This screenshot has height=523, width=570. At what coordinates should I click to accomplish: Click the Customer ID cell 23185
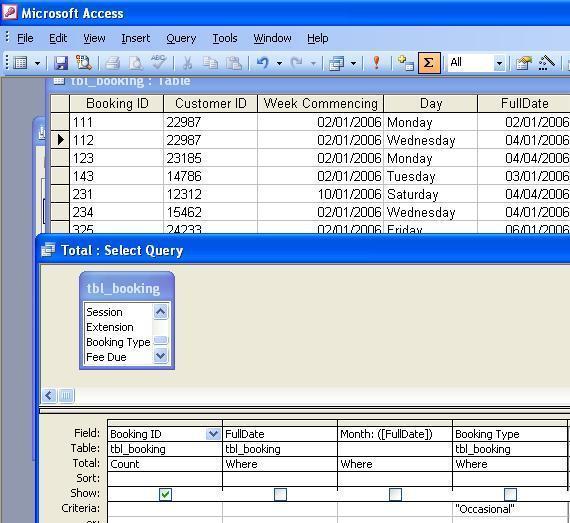tap(210, 158)
